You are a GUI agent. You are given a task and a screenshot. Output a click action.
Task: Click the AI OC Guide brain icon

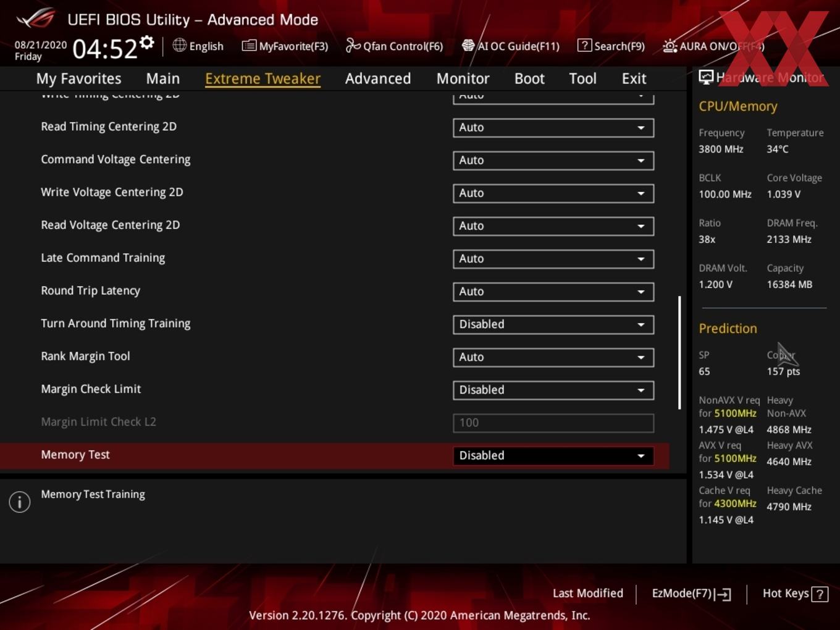468,45
